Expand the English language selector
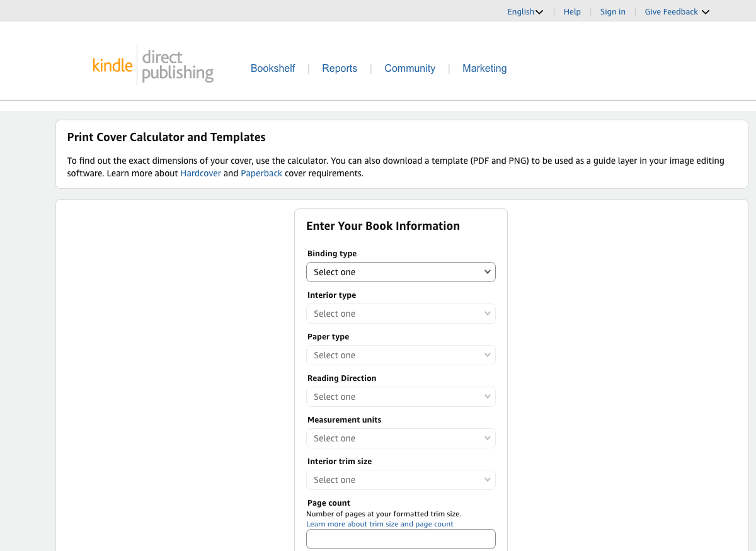Viewport: 756px width, 551px height. pyautogui.click(x=525, y=11)
